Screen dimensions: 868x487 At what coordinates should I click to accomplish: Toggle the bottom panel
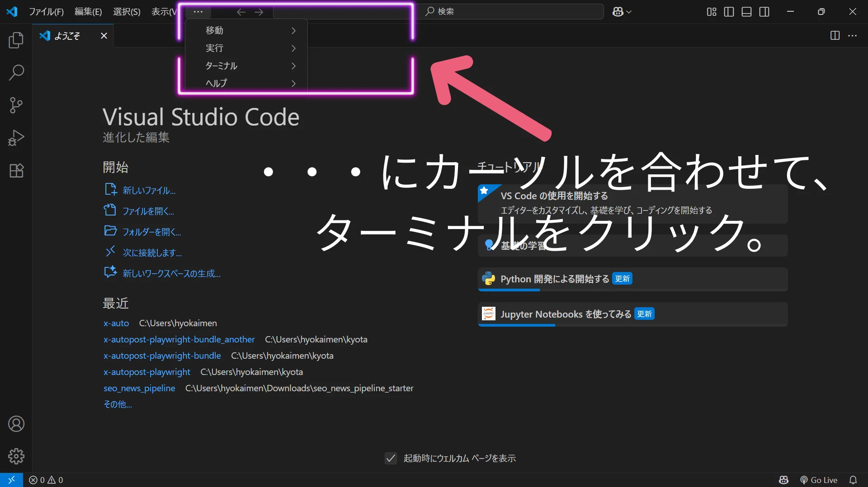[x=747, y=12]
